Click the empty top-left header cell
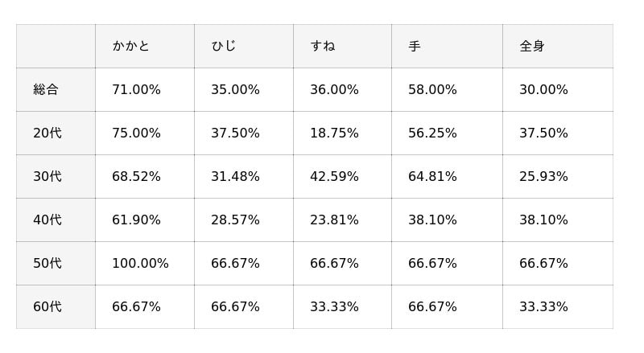 coord(56,46)
